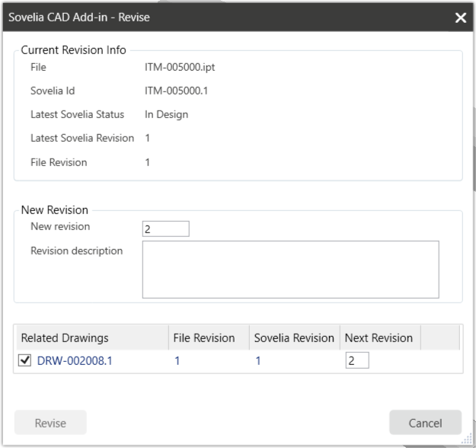Sort by the Related Drawings column header
Viewport: 476px width, 448px height.
91,338
